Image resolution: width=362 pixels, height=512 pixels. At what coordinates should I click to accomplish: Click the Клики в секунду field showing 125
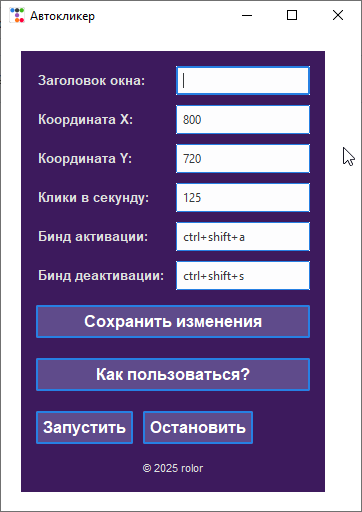pos(243,198)
